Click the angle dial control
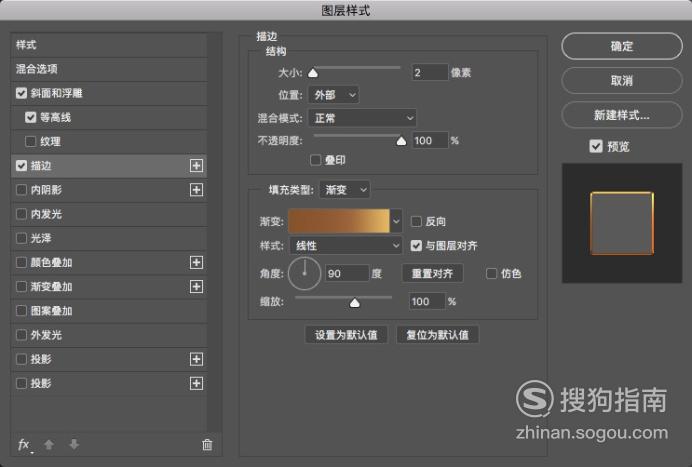The width and height of the screenshot is (692, 467). click(x=305, y=274)
